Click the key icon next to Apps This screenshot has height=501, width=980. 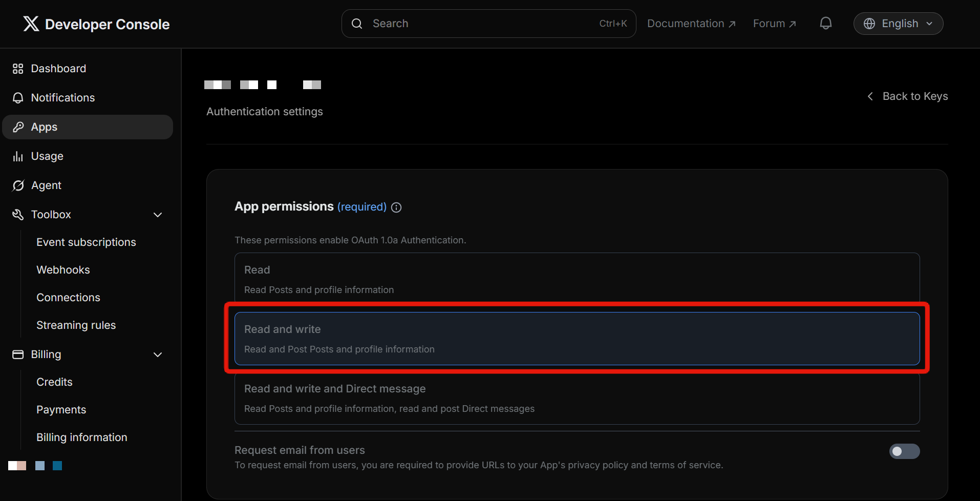pos(18,127)
